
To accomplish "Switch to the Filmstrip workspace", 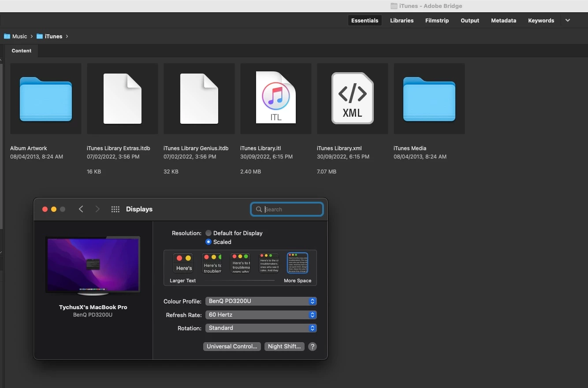I will (x=437, y=20).
